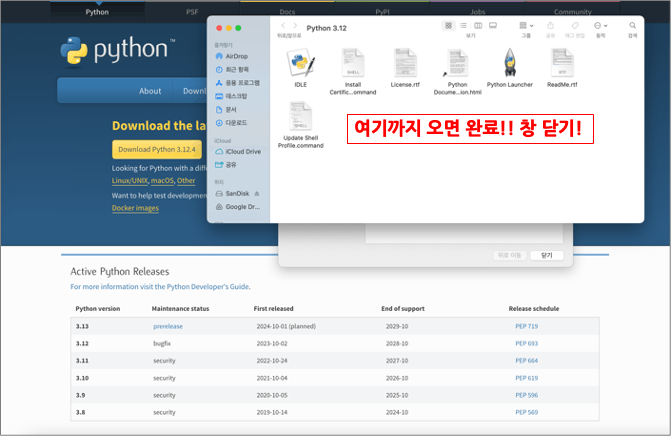The height and width of the screenshot is (436, 671).
Task: Open the IDLE application icon
Action: [300, 63]
